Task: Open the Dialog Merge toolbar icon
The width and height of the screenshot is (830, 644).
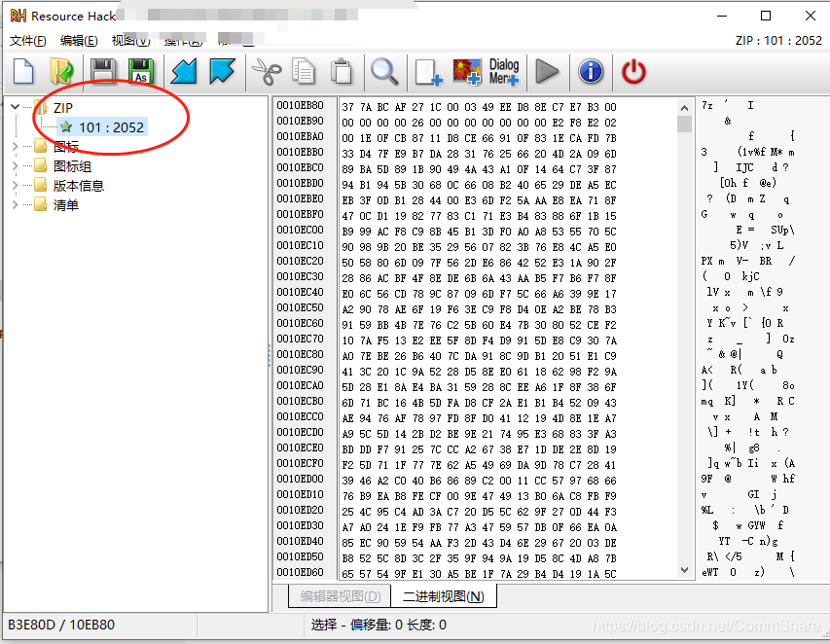Action: pyautogui.click(x=504, y=71)
